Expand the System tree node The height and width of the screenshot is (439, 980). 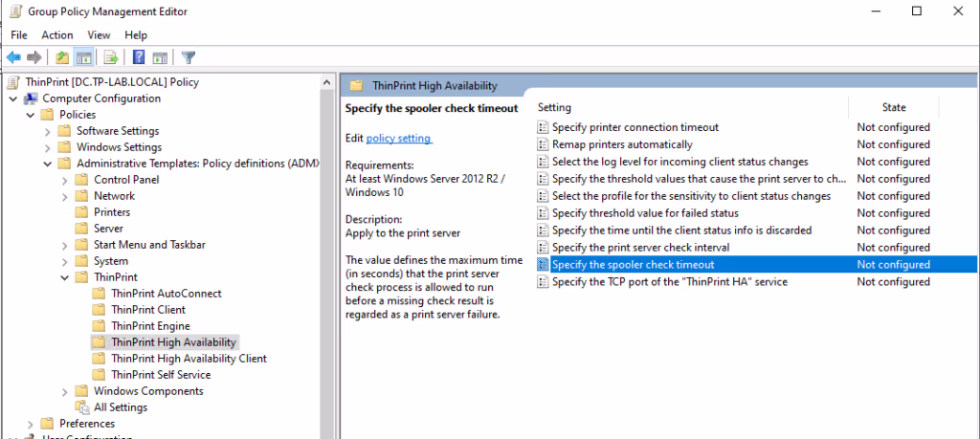point(65,261)
